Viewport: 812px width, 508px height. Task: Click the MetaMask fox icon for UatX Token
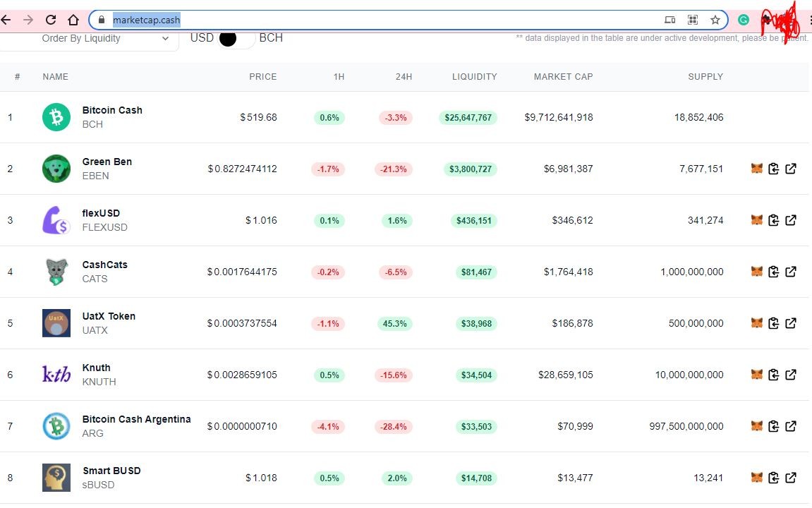756,323
